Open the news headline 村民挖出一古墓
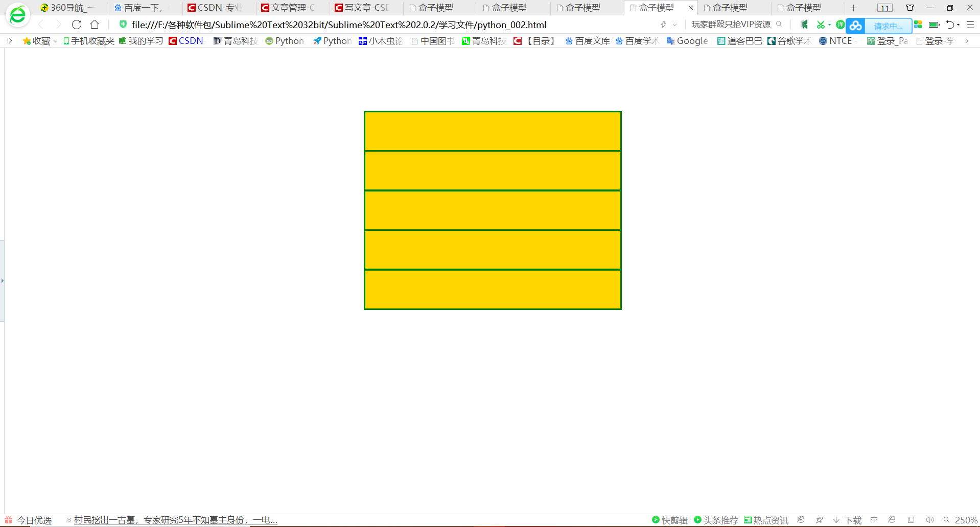Viewport: 980px width, 527px height. coord(175,520)
